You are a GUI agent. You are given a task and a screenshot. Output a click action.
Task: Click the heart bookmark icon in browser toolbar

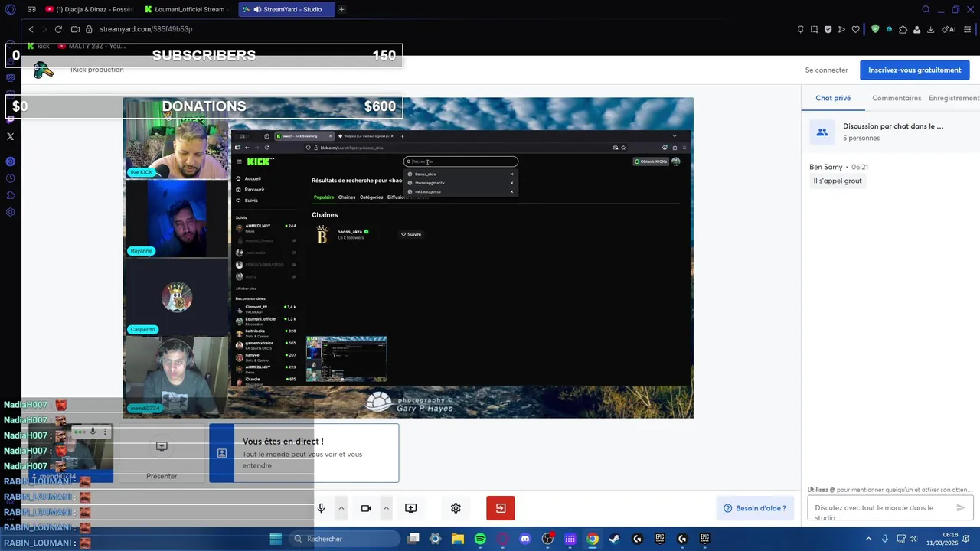click(x=856, y=29)
